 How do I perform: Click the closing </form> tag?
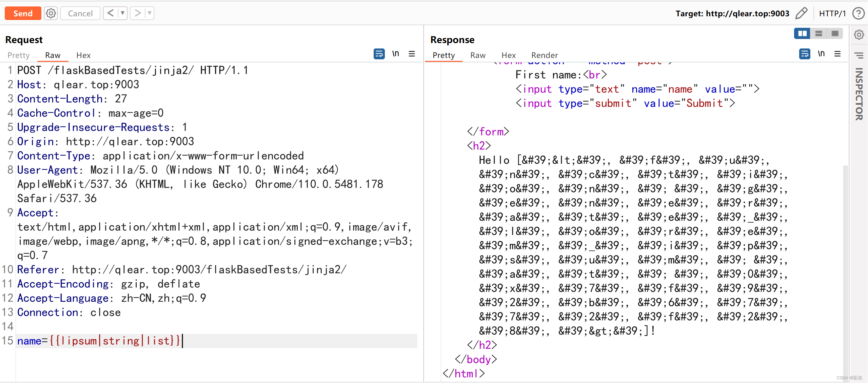point(488,132)
